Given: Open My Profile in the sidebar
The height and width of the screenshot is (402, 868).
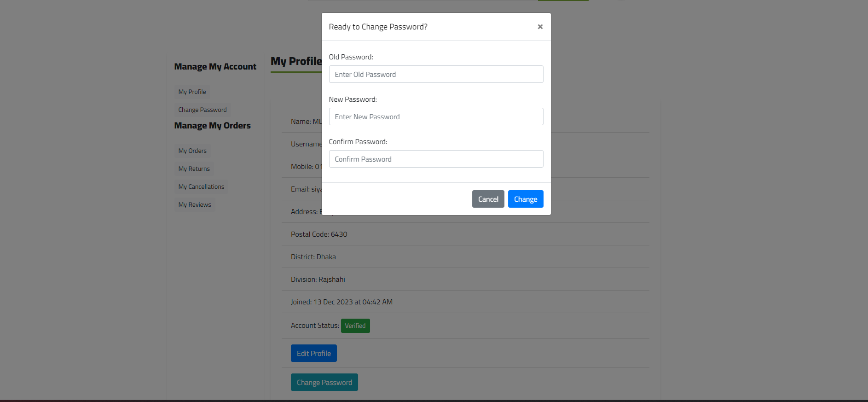Looking at the screenshot, I should click(x=192, y=92).
